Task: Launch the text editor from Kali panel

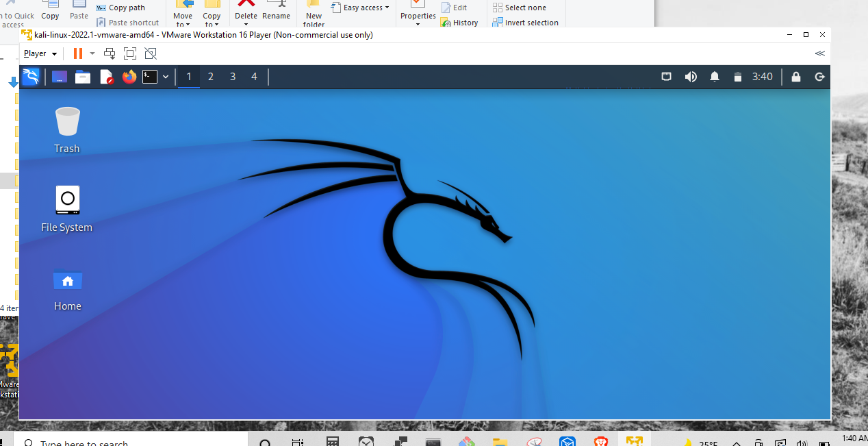Action: point(107,77)
